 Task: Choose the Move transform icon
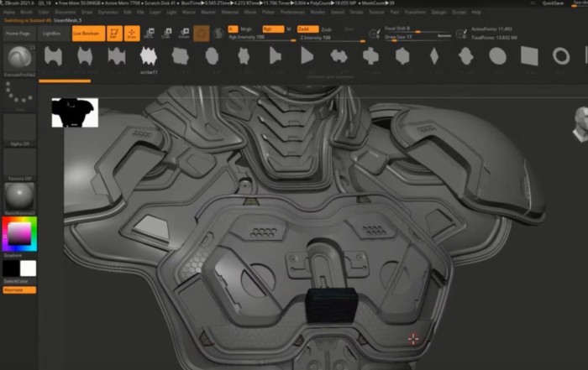(150, 34)
